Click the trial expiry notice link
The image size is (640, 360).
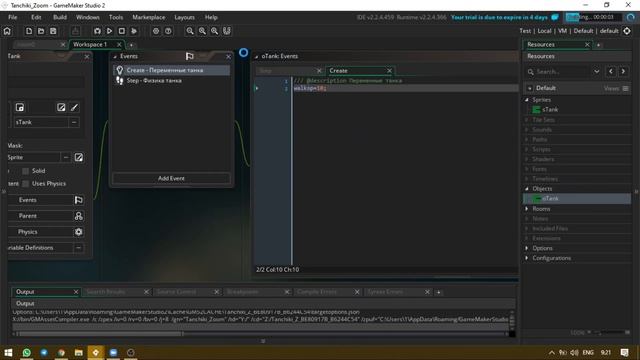(x=499, y=17)
